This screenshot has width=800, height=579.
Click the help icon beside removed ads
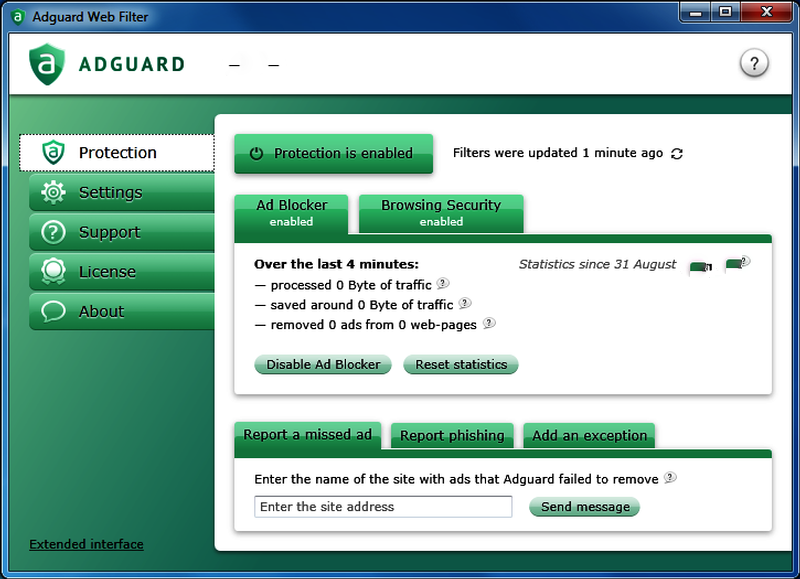489,323
